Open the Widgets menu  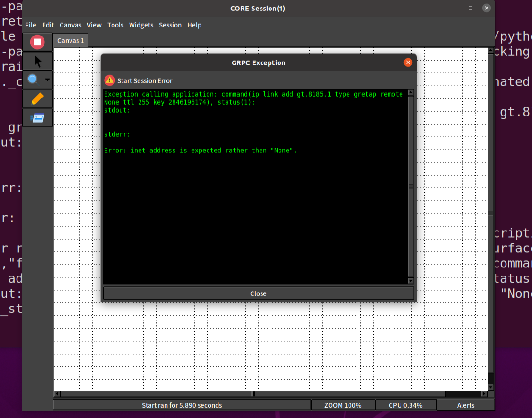coord(141,25)
